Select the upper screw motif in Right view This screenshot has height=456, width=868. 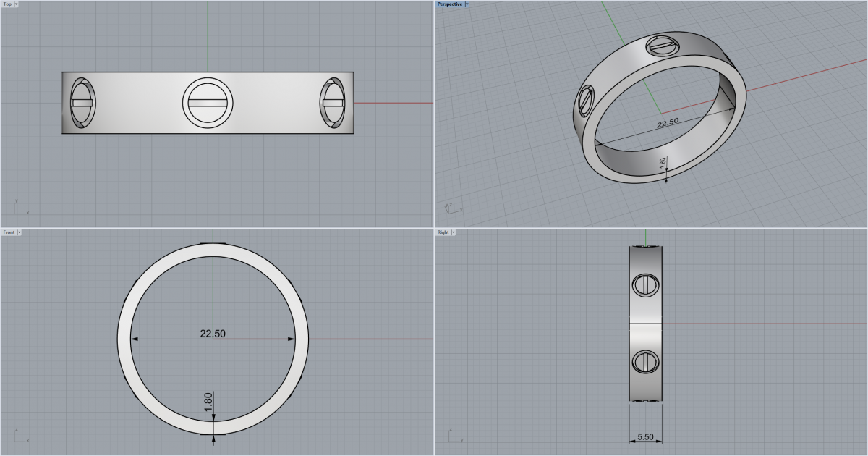(x=644, y=284)
